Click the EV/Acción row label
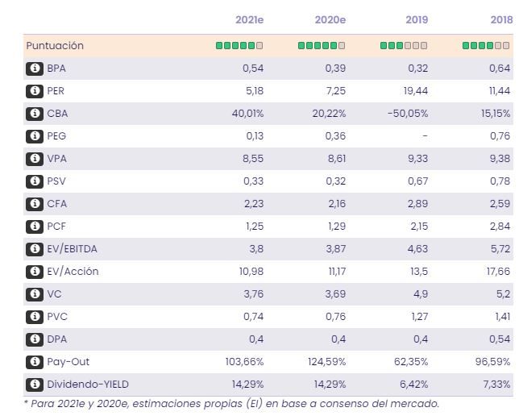519x420 pixels. pyautogui.click(x=73, y=272)
